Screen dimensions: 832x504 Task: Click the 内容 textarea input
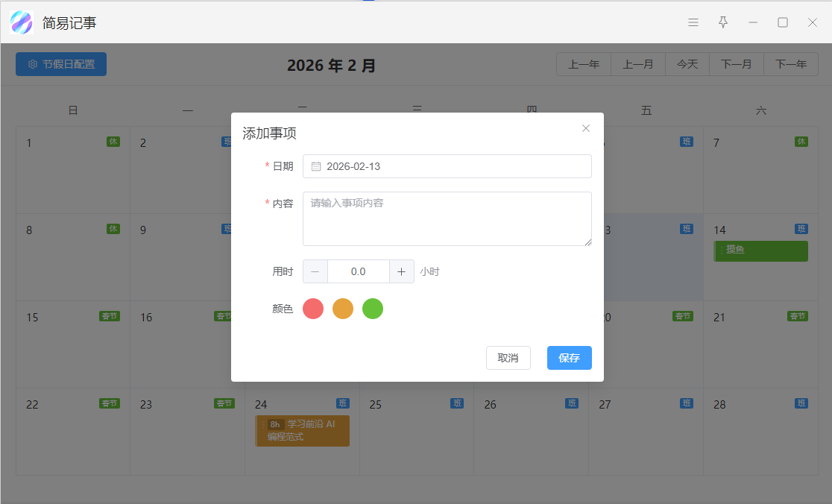[447, 218]
